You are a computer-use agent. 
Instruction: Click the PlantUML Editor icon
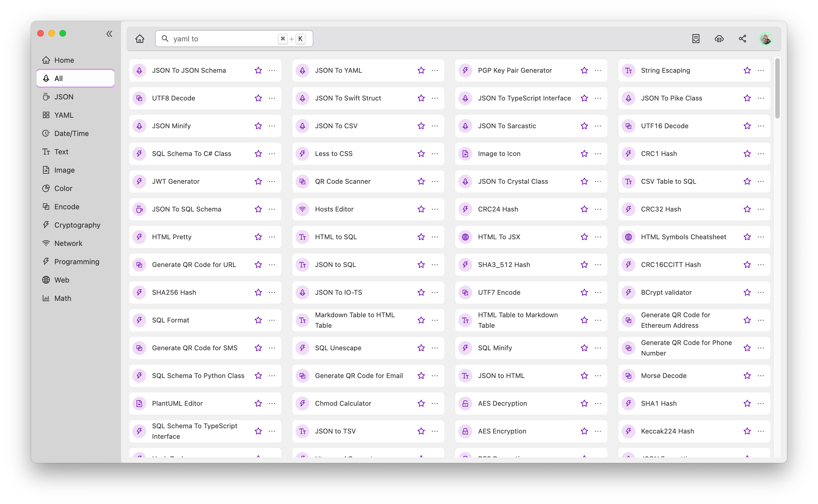click(139, 403)
